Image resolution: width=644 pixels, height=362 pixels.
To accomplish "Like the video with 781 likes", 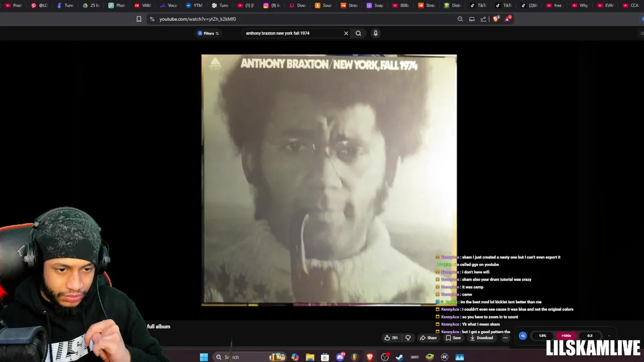I will (x=391, y=338).
